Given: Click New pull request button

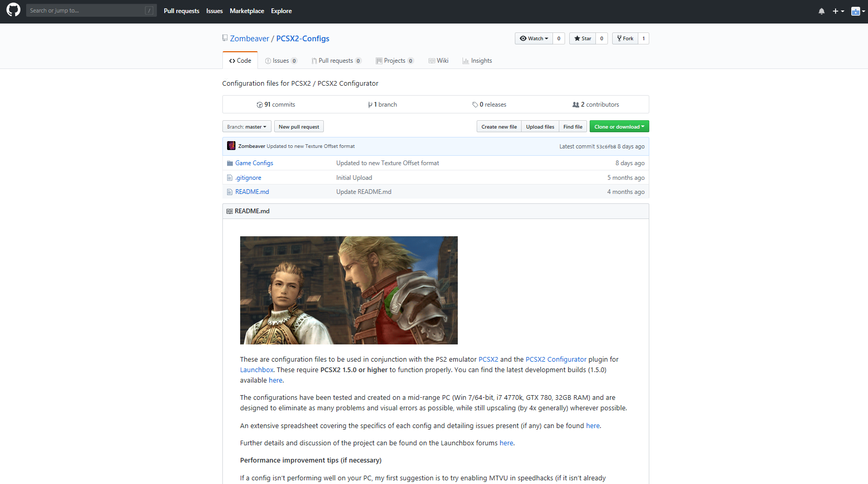Looking at the screenshot, I should (299, 126).
